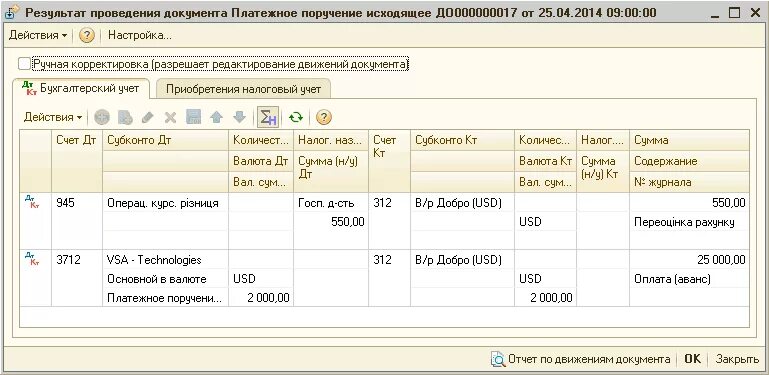Select Операц. курс. різниця cell

[x=166, y=202]
